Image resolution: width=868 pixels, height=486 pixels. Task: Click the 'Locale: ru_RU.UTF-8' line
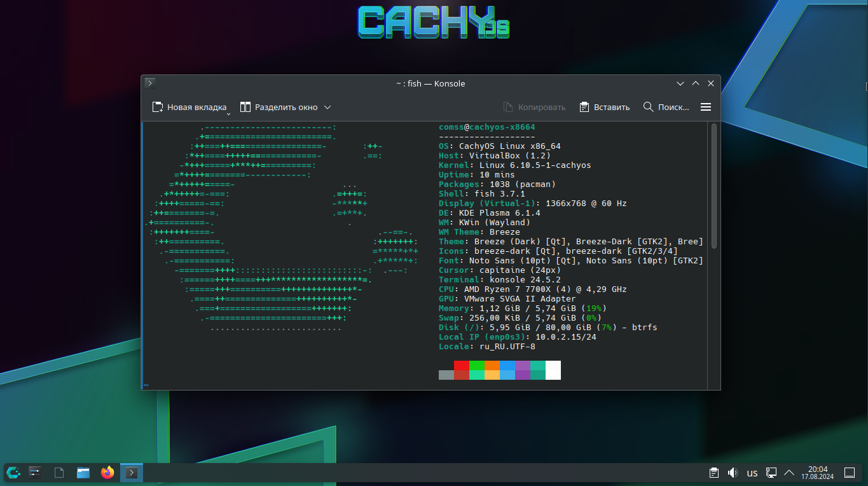coord(487,347)
